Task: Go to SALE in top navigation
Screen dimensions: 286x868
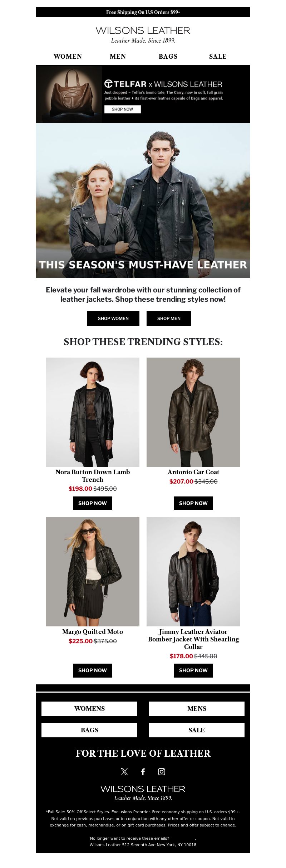Action: [218, 57]
